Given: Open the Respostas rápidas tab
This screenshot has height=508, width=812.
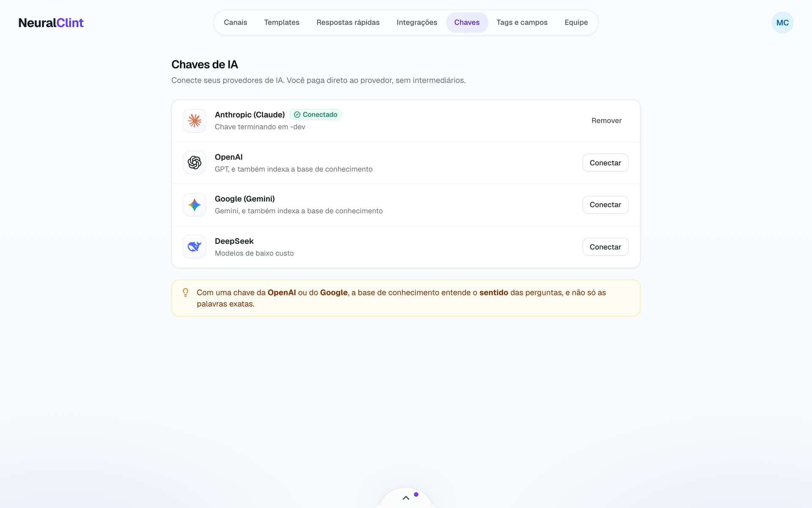Looking at the screenshot, I should 348,22.
